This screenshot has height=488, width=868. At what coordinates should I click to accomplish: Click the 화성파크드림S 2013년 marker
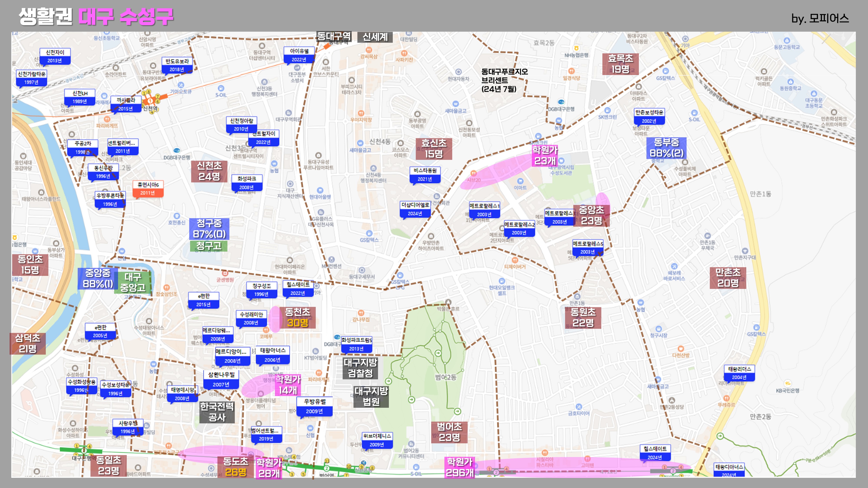pos(357,344)
